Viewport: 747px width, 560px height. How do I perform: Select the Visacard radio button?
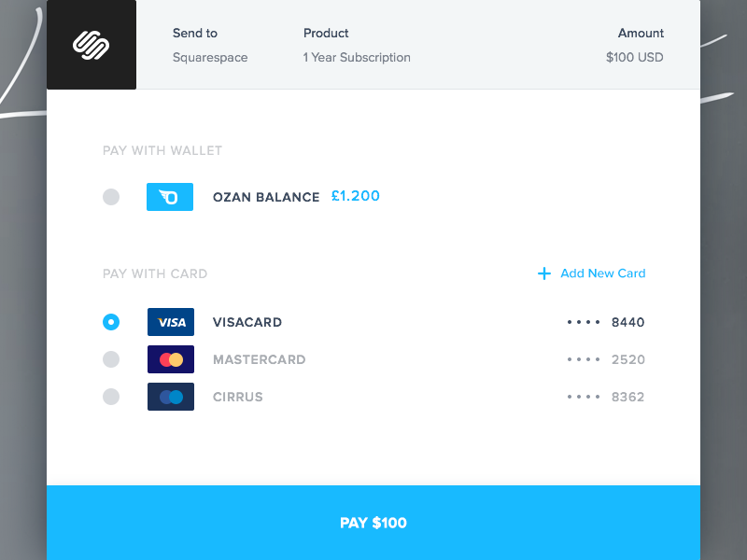coord(111,322)
